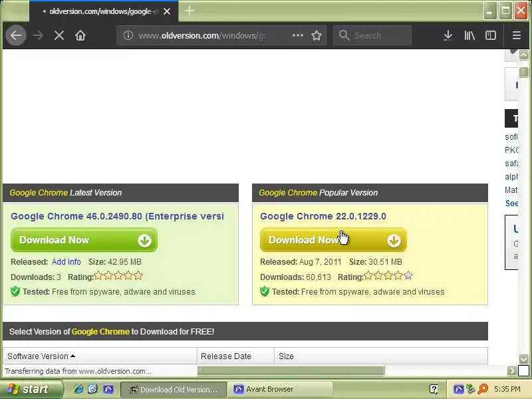
Task: Click the green shield in the Chrome 46 box
Action: coord(15,291)
